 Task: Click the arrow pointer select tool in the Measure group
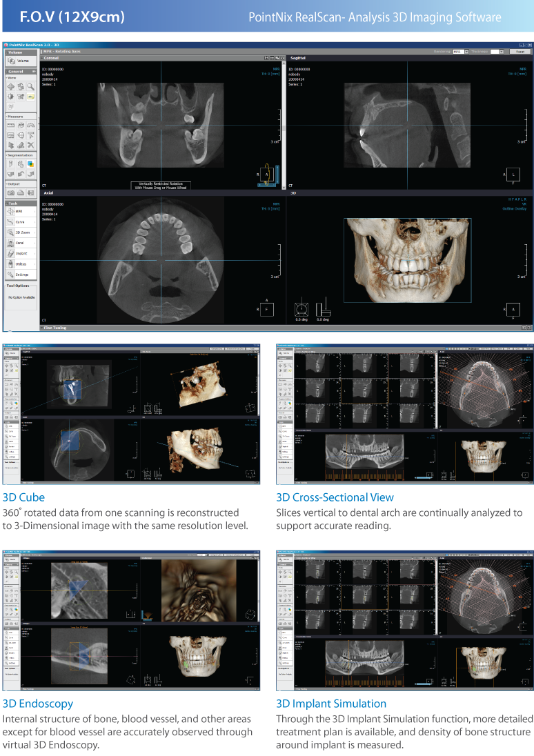[x=10, y=145]
